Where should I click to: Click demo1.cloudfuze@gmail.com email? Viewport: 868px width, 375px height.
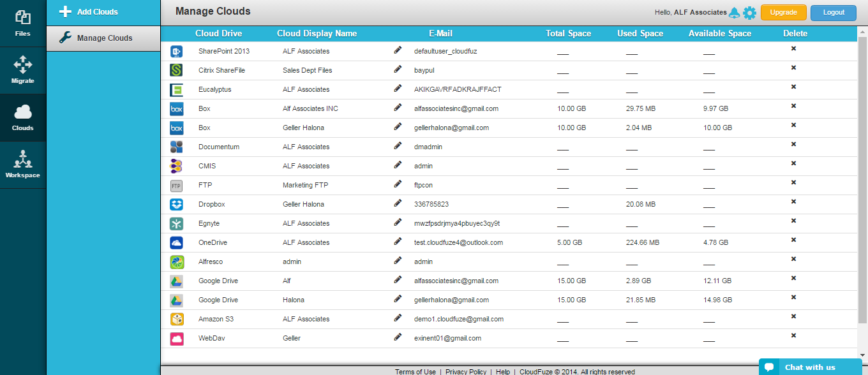point(459,320)
